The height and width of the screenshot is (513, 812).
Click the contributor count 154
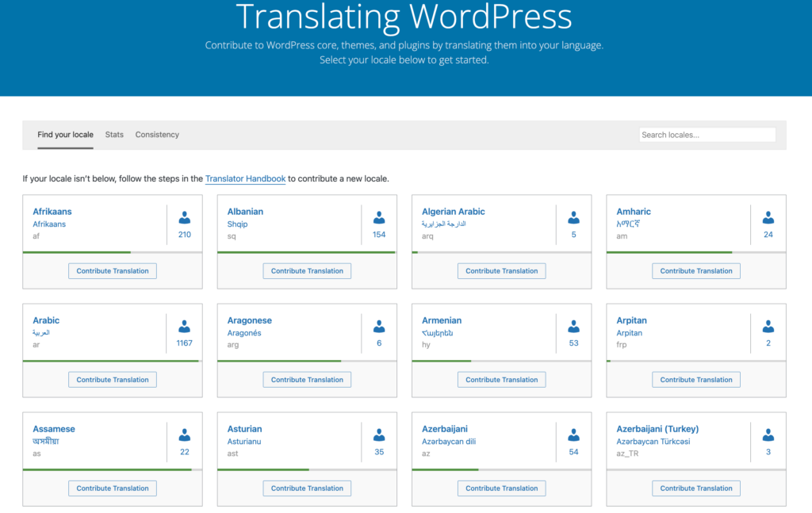(379, 235)
